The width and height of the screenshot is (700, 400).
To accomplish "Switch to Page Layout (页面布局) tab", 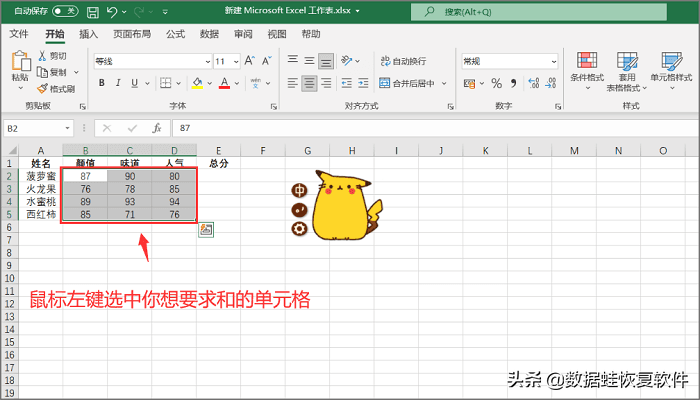I will pyautogui.click(x=132, y=34).
